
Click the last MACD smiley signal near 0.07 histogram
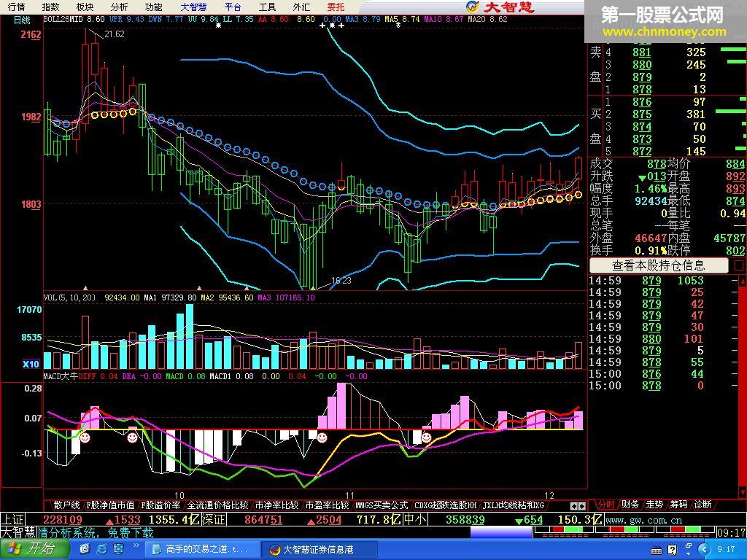[x=426, y=437]
